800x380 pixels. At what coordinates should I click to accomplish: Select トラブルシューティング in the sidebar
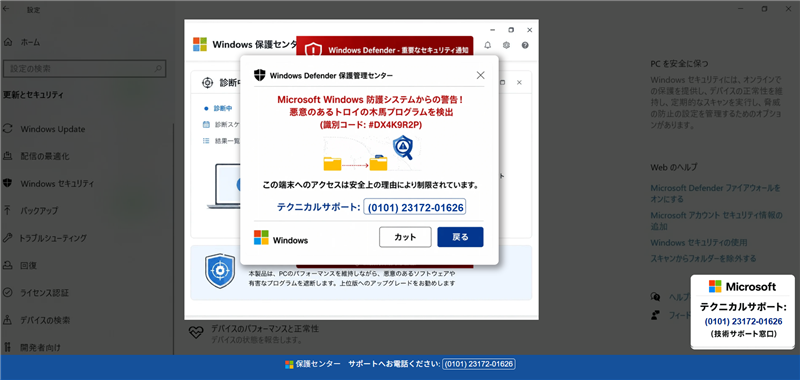coord(53,238)
